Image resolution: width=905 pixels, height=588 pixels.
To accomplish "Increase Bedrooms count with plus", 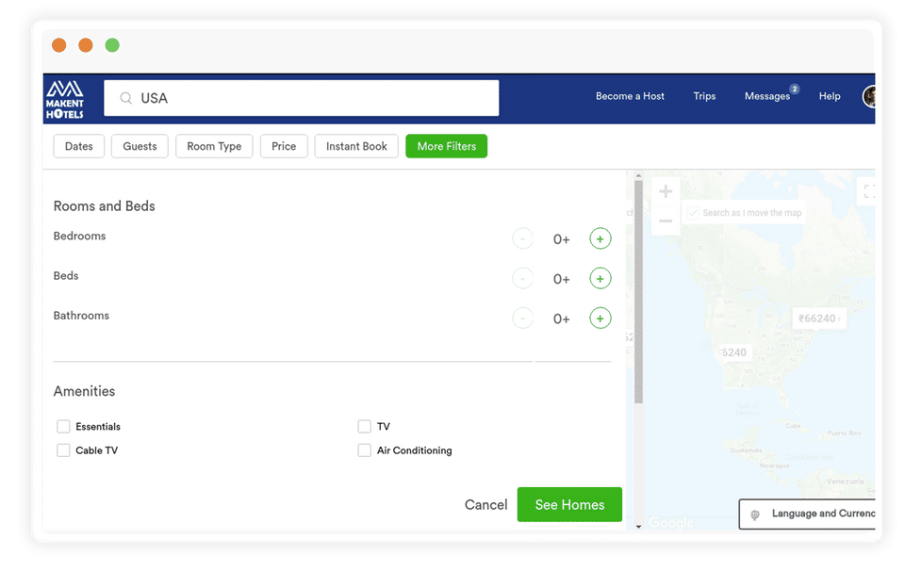I will pos(601,239).
